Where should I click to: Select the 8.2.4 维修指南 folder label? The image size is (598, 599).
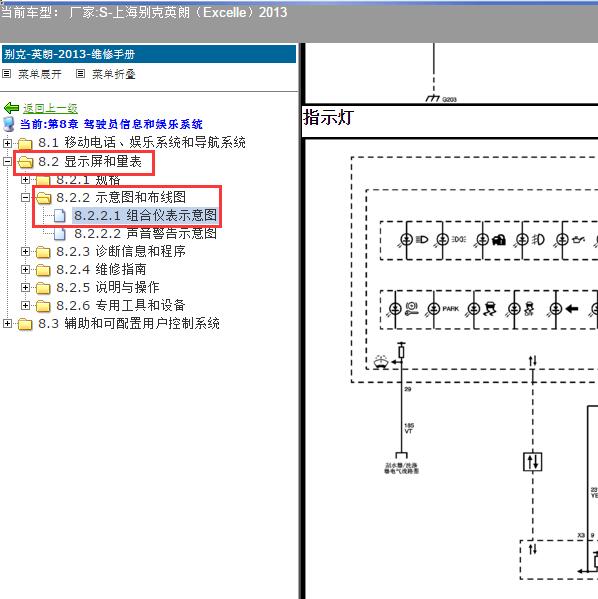click(101, 269)
